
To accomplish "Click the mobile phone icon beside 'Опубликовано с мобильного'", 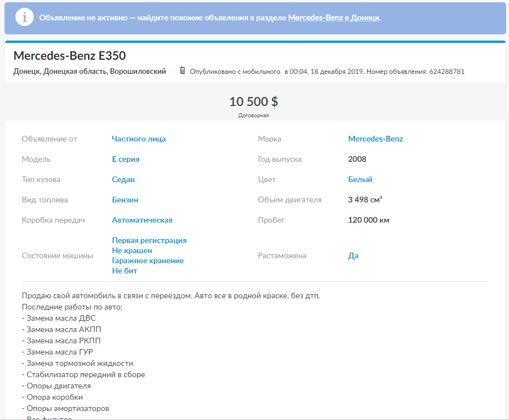I will point(183,71).
